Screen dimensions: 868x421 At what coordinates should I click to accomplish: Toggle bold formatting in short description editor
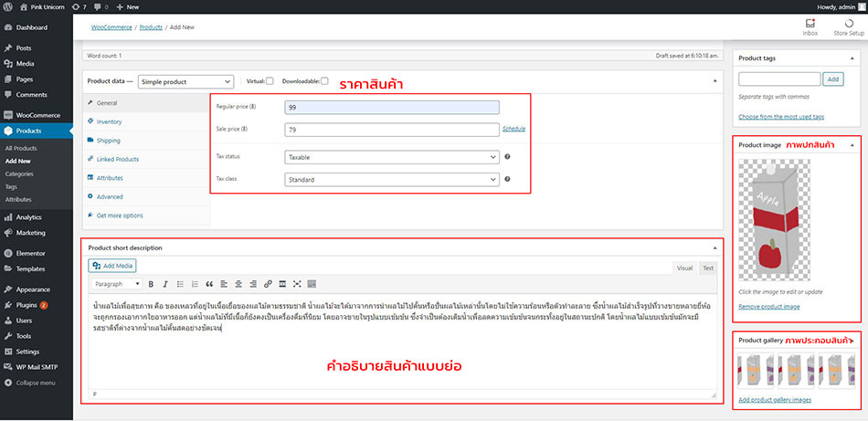click(x=151, y=284)
